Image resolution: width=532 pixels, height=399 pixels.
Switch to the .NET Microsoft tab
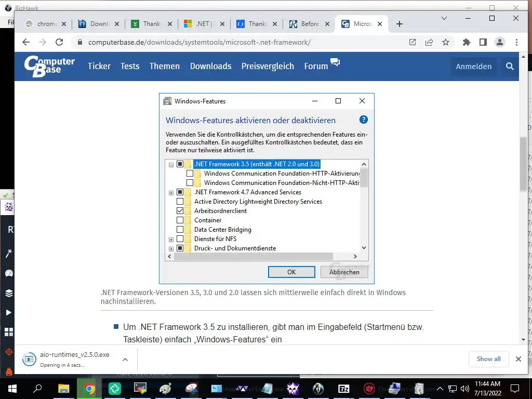(204, 24)
